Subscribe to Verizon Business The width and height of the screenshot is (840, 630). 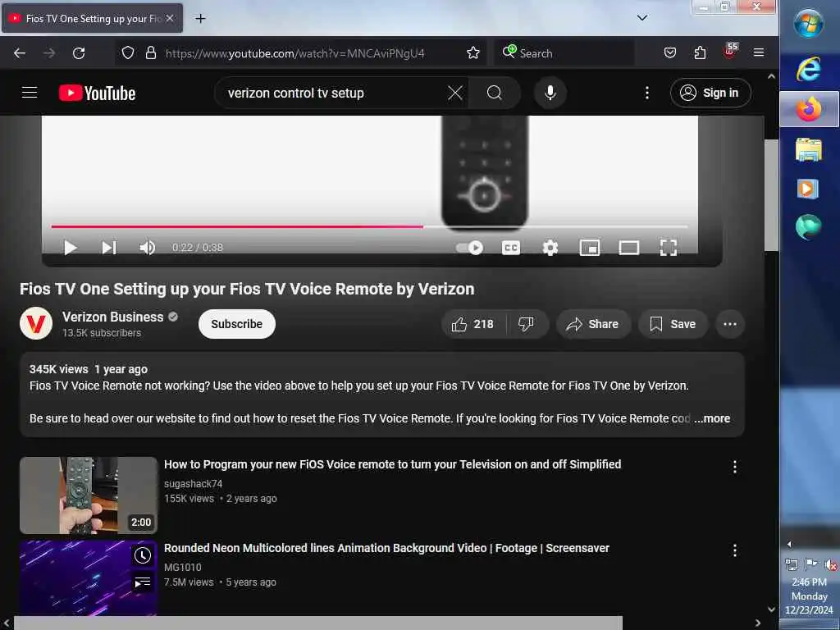[x=237, y=324]
